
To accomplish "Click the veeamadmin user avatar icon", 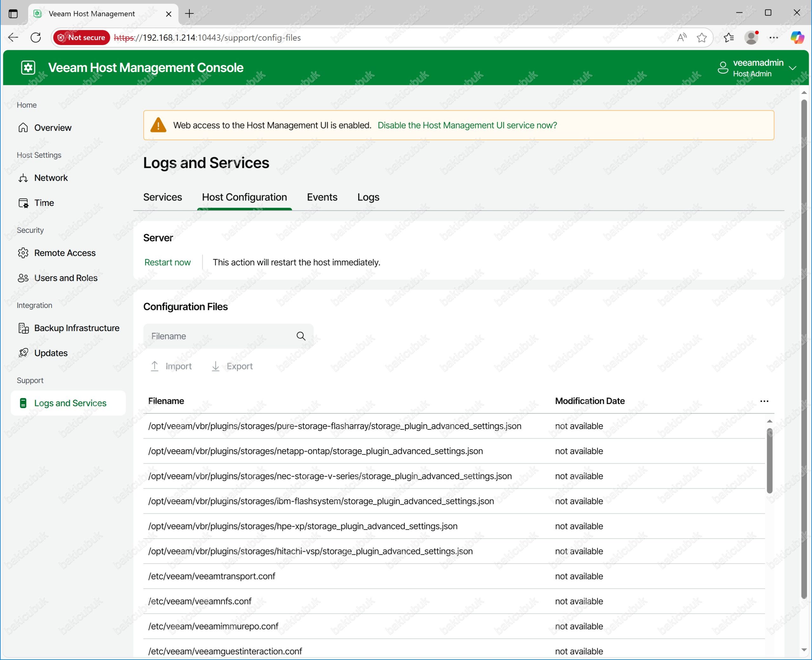I will click(723, 68).
